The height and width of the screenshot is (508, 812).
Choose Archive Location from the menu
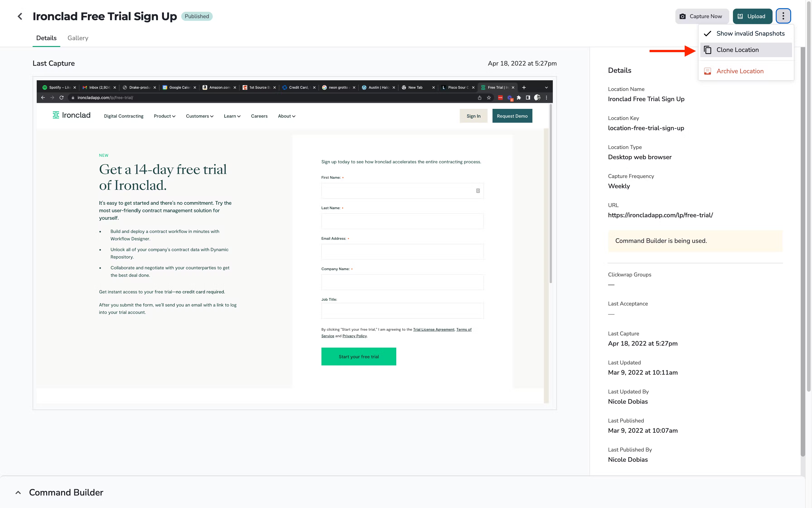coord(746,71)
